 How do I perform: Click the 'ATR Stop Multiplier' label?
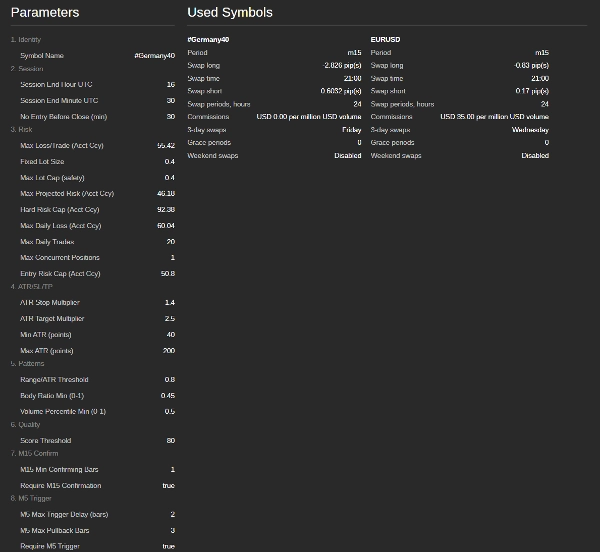tap(50, 303)
